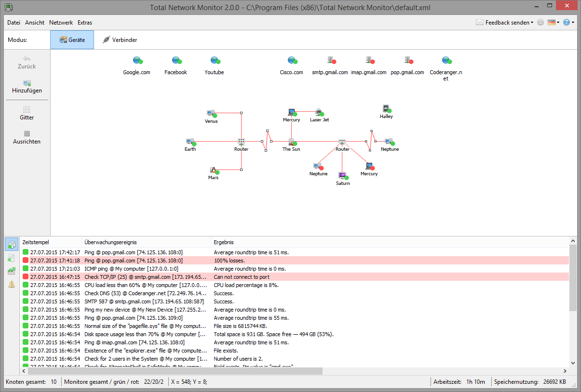Click the smtp.gmail.com server icon
This screenshot has height=392, width=581.
[x=330, y=60]
